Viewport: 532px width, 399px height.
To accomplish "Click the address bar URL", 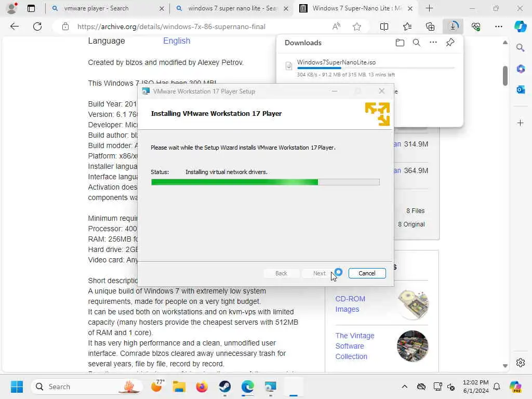I will 171,26.
